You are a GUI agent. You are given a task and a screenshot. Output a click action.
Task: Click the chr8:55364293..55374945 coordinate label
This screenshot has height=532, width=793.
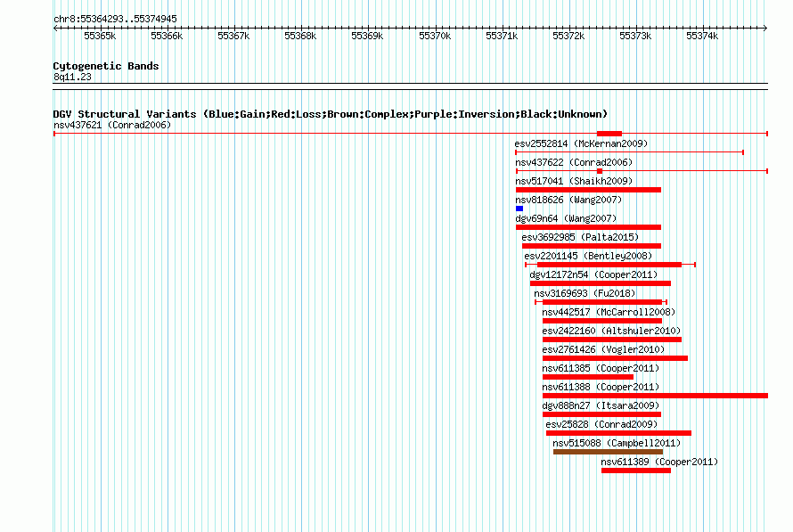pos(115,19)
